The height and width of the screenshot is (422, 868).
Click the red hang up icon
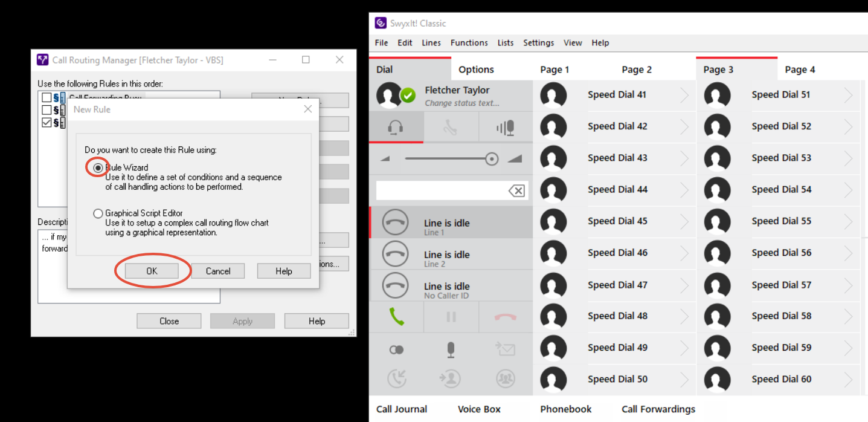point(506,317)
